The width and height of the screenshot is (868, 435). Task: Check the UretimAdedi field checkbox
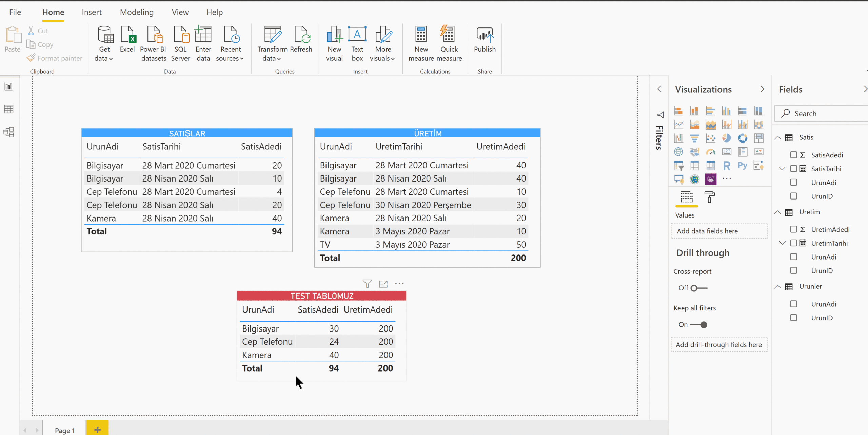click(x=793, y=229)
